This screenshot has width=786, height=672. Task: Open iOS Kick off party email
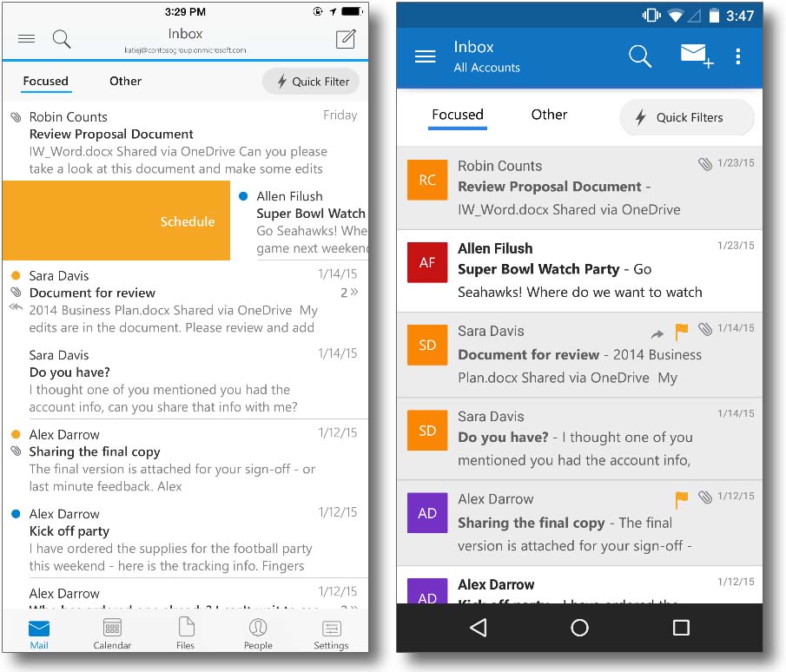(x=185, y=540)
